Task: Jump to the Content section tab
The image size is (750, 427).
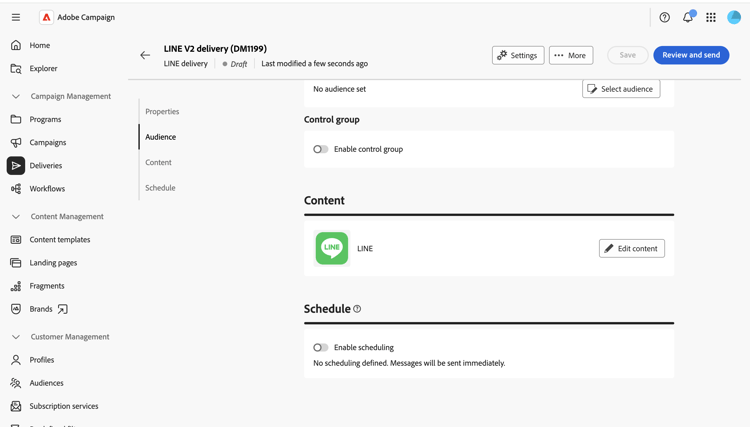Action: [158, 162]
